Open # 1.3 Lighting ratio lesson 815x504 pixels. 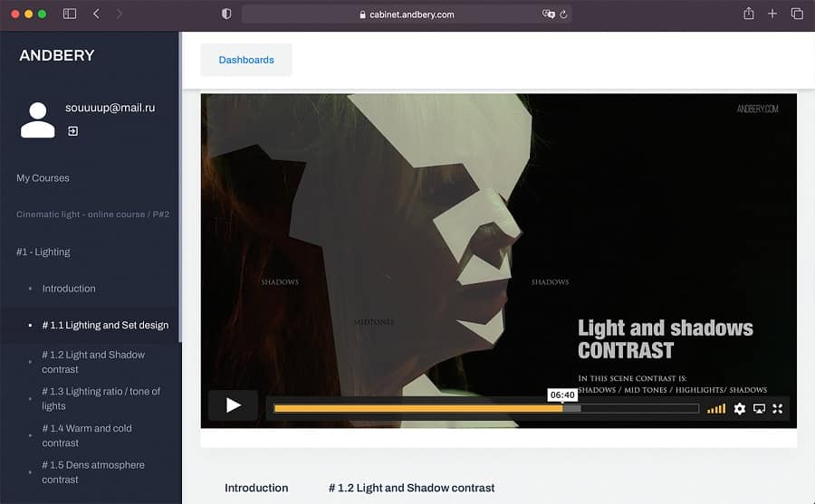[101, 398]
